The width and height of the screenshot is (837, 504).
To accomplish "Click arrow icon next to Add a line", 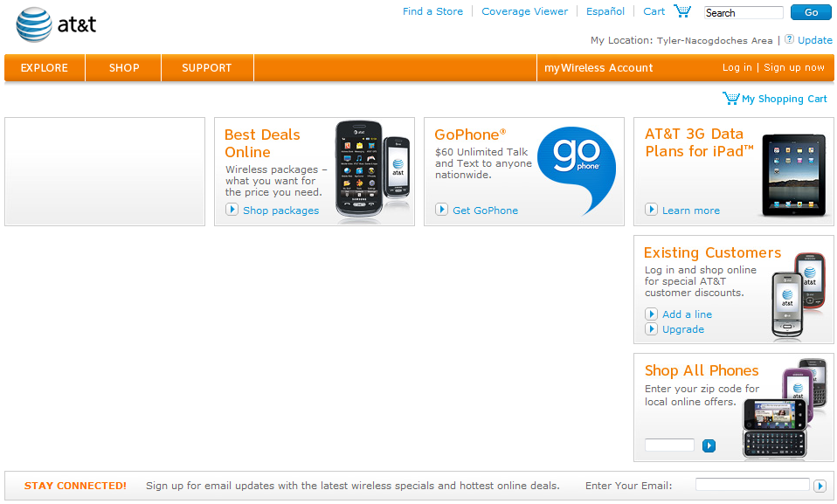I will coord(651,314).
